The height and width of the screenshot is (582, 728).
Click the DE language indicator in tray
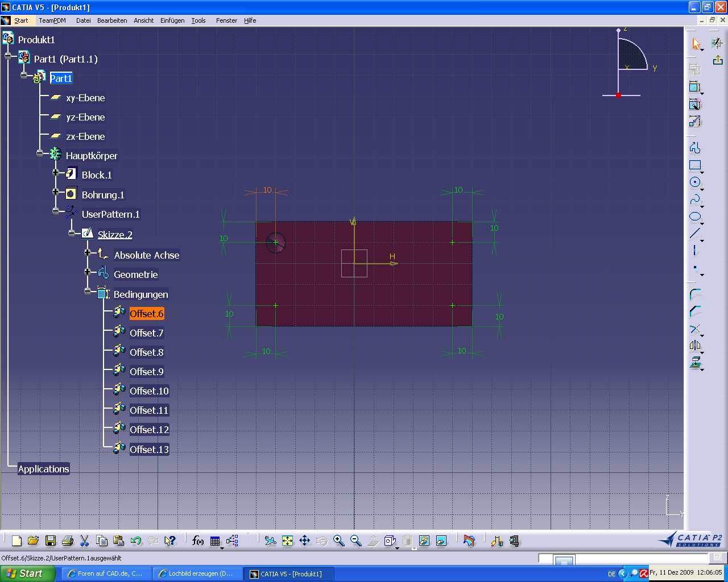click(x=611, y=574)
